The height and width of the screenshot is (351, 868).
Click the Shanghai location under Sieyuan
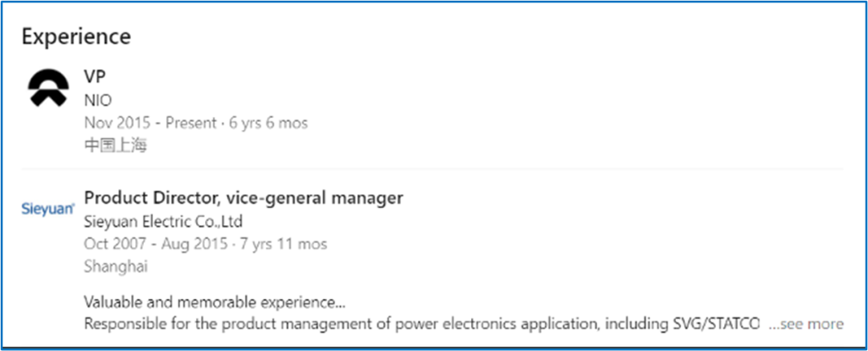coord(115,266)
